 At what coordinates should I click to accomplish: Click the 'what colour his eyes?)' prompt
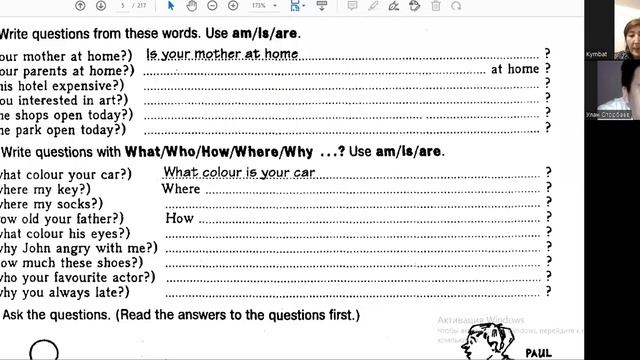click(65, 233)
